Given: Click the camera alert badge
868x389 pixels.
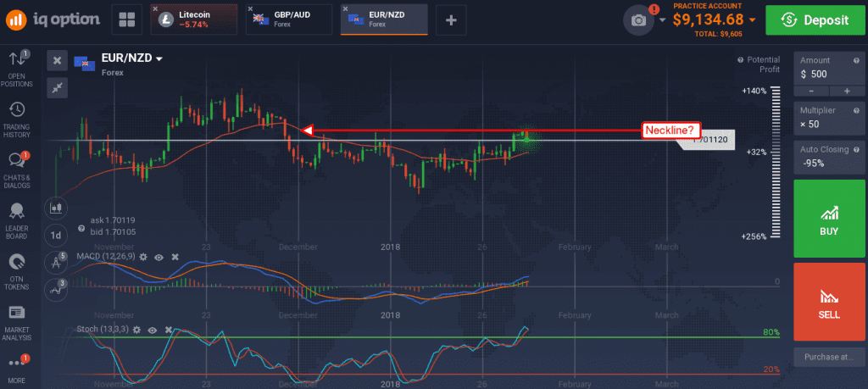Looking at the screenshot, I should [654, 9].
